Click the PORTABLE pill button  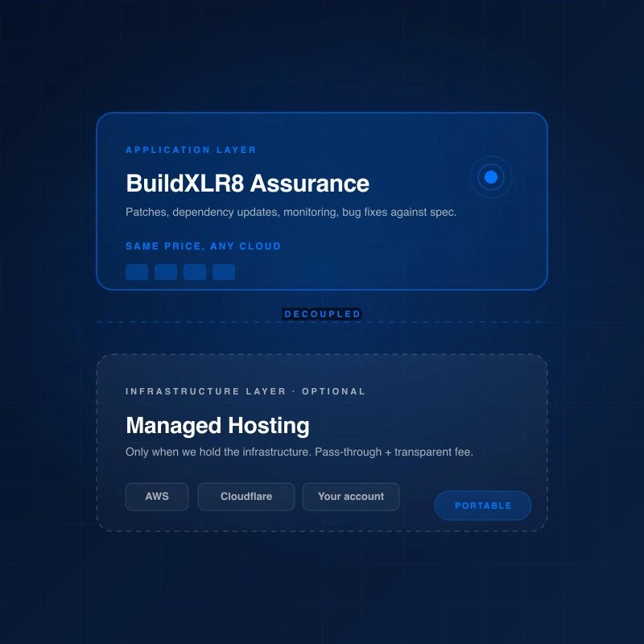[x=483, y=506]
